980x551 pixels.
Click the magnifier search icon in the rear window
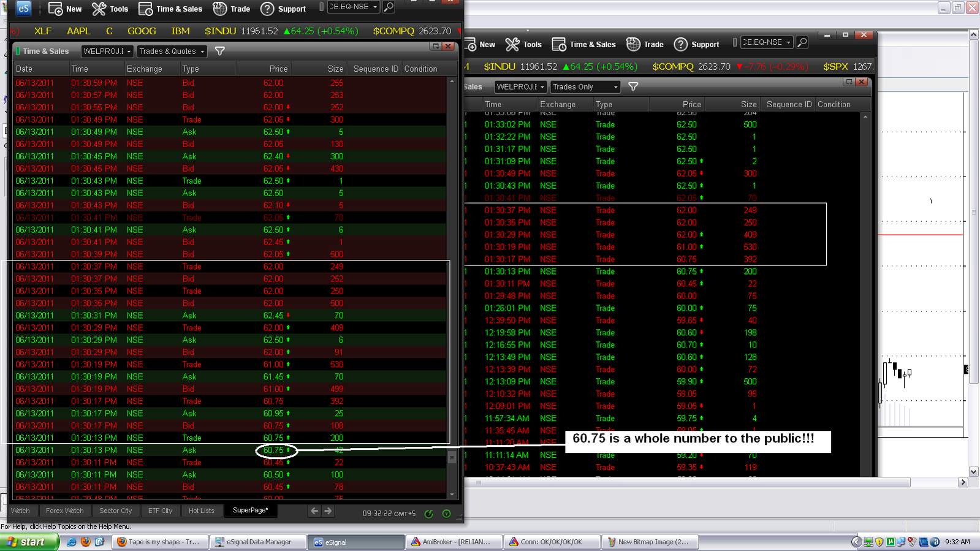802,42
